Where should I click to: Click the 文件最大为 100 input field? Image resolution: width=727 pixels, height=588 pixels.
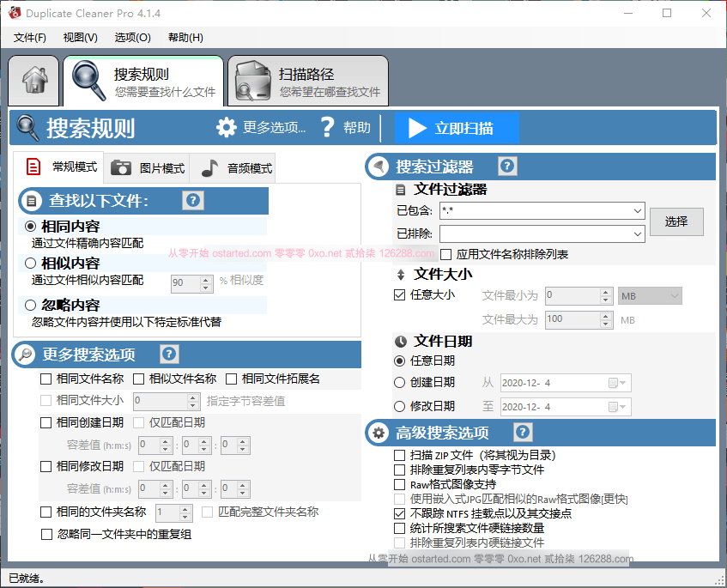(x=573, y=319)
